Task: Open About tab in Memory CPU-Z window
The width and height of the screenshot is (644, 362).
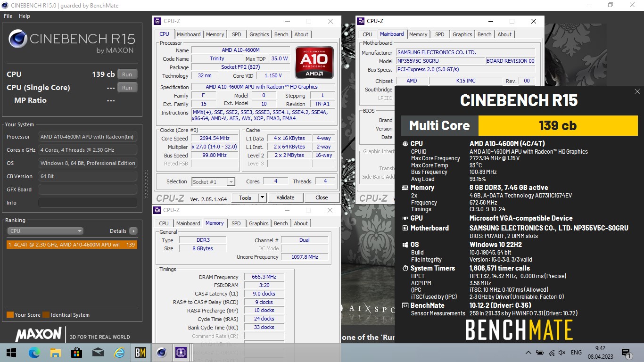Action: pyautogui.click(x=301, y=223)
